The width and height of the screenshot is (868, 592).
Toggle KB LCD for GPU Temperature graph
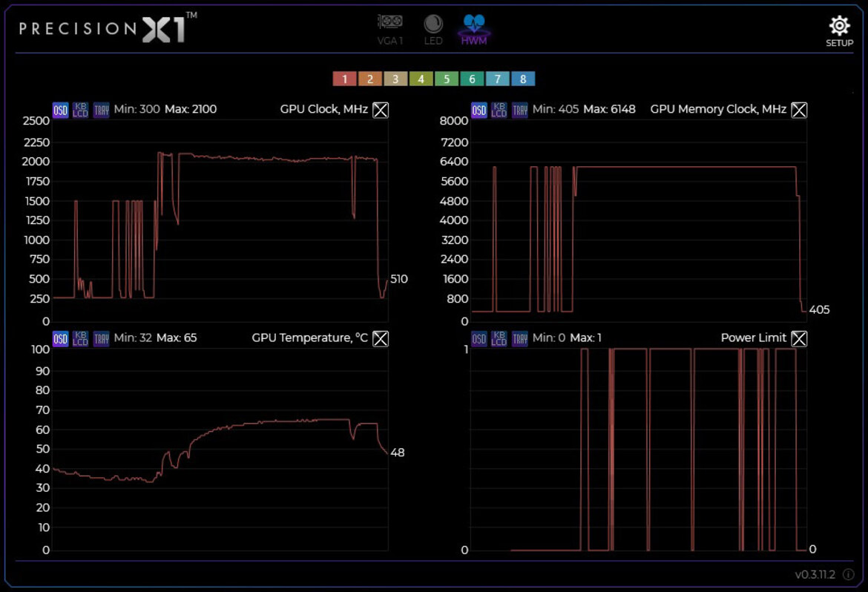click(x=80, y=338)
